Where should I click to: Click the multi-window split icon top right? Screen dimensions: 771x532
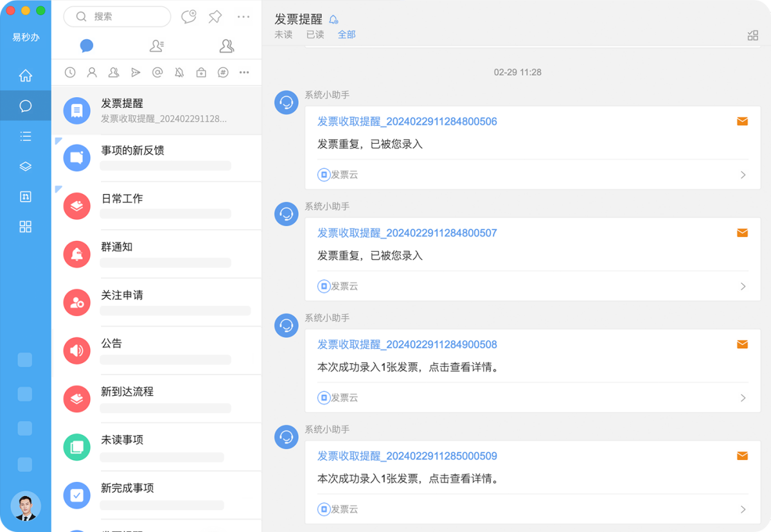pos(752,35)
